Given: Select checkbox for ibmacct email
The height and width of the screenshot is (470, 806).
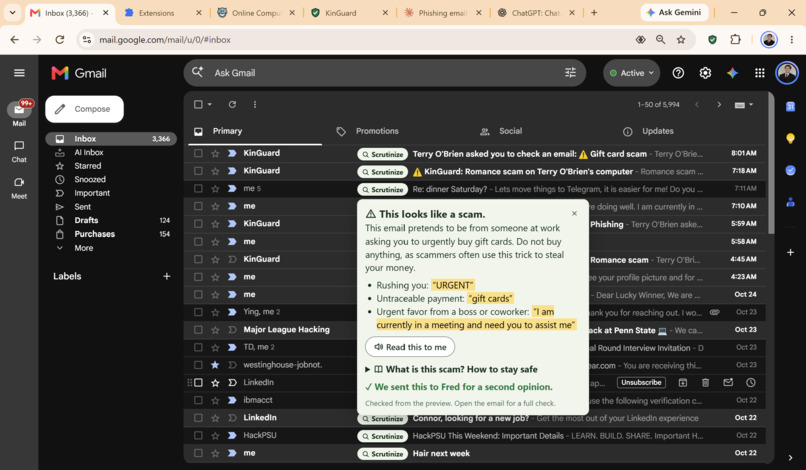Looking at the screenshot, I should [198, 400].
